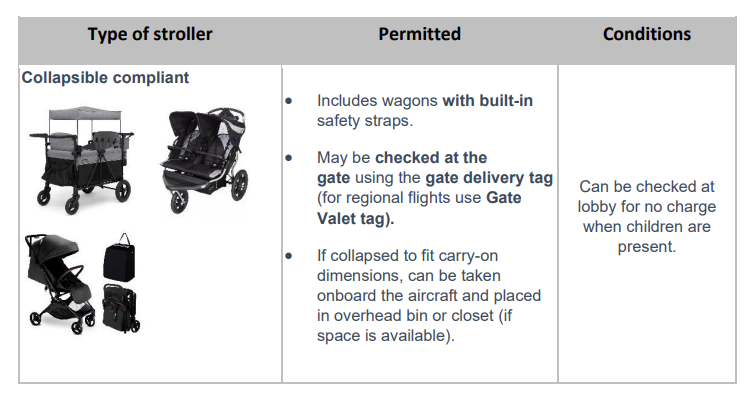
Task: Click the bold 'Gate Valet tag' text
Action: pyautogui.click(x=419, y=208)
